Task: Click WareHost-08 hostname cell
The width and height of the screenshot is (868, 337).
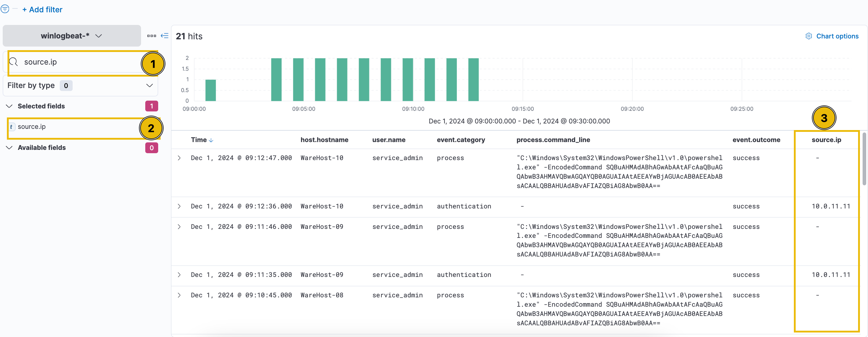Action: [322, 295]
